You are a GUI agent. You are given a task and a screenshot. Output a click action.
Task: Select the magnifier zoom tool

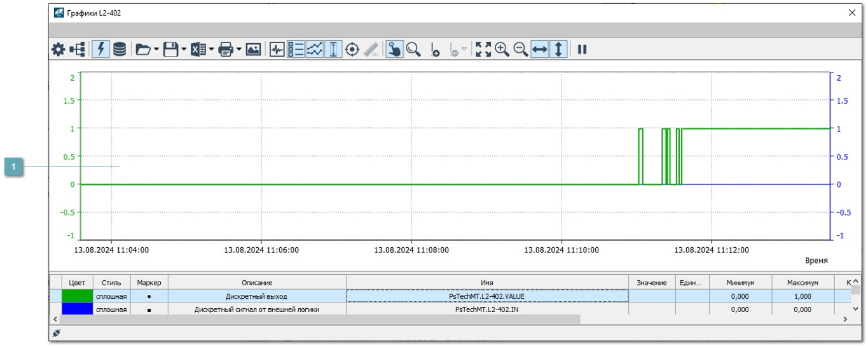point(413,50)
